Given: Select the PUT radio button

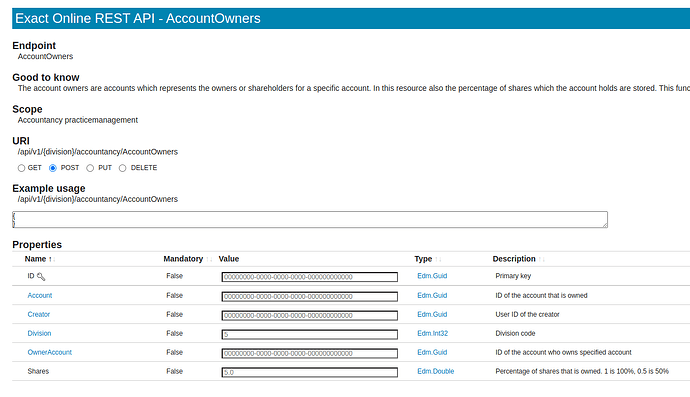Looking at the screenshot, I should click(x=90, y=168).
